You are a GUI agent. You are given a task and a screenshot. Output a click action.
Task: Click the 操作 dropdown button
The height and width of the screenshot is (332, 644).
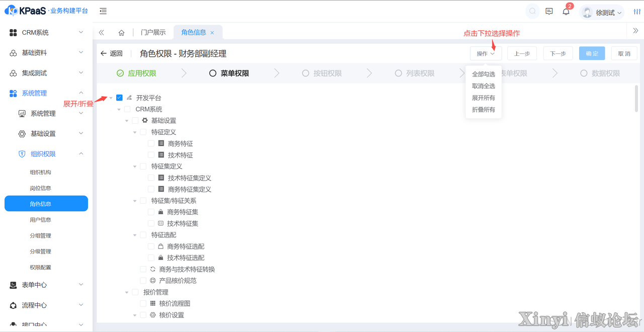(x=486, y=53)
